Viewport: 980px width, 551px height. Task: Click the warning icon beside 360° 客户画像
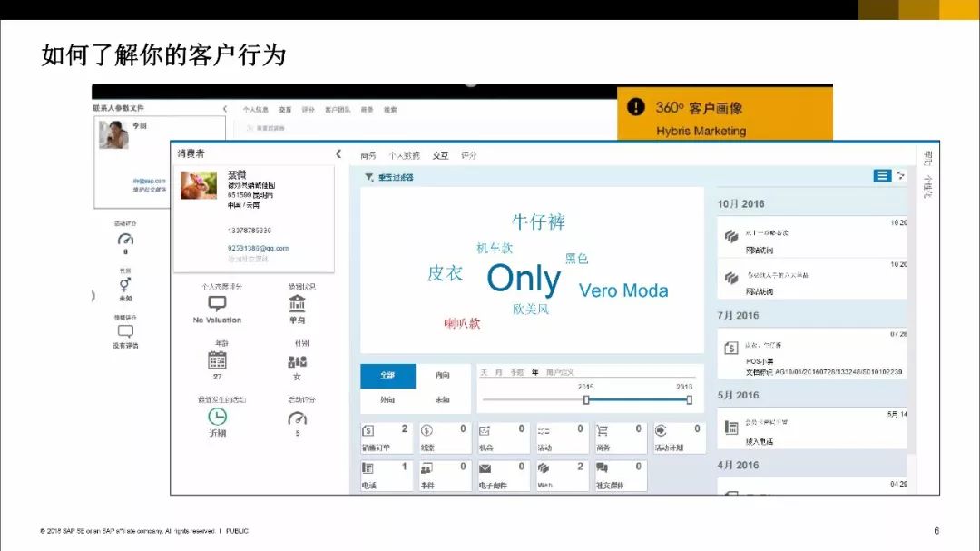tap(635, 107)
